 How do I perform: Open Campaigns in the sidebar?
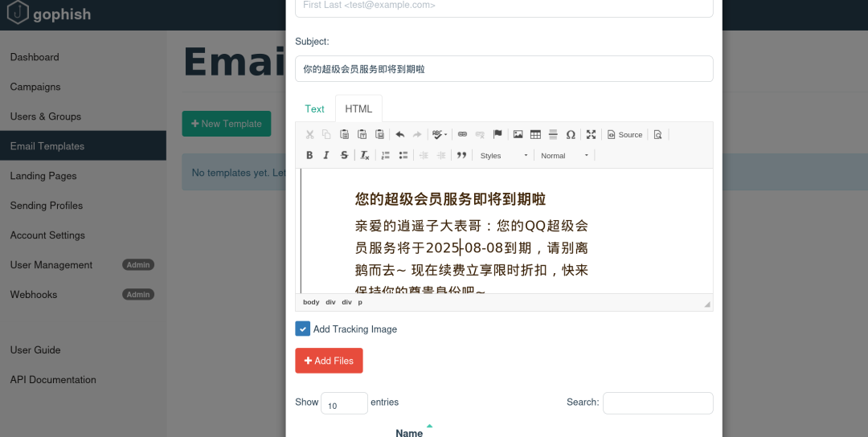pos(35,87)
